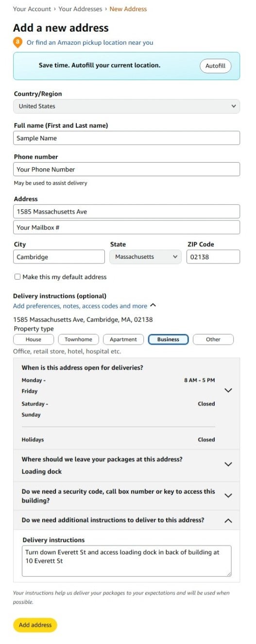The height and width of the screenshot is (644, 256).
Task: Expand the security code question chevron
Action: (228, 495)
